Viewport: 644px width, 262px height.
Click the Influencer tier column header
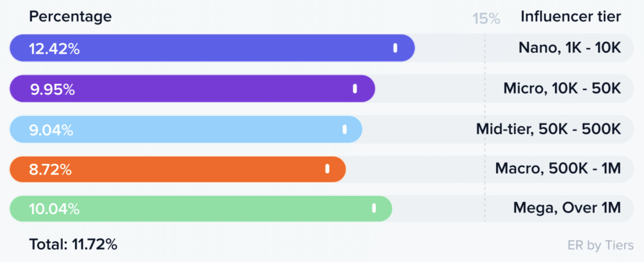click(x=571, y=16)
